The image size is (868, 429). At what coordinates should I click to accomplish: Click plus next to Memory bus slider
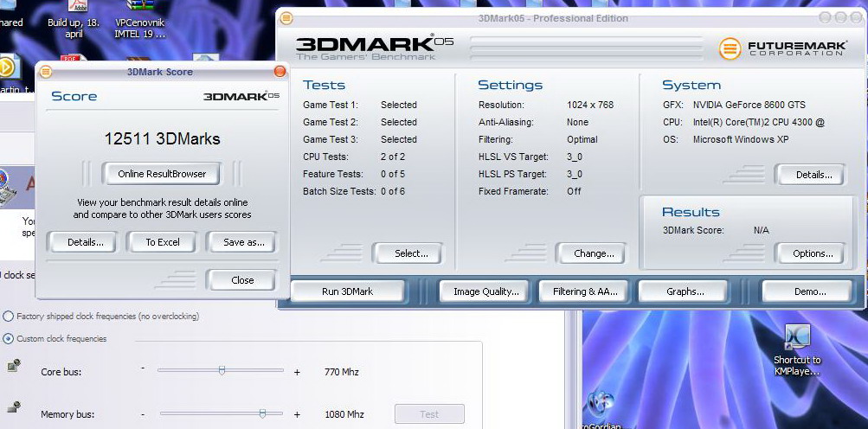point(297,414)
